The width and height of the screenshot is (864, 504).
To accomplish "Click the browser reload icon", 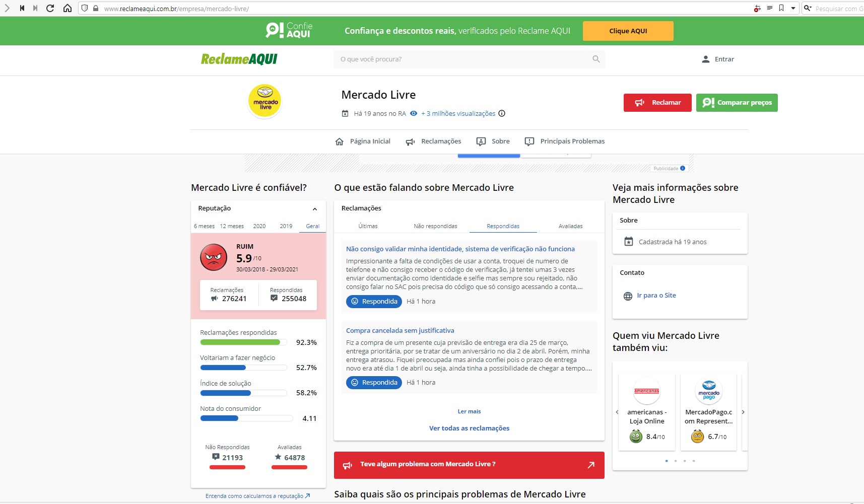I will pyautogui.click(x=50, y=8).
